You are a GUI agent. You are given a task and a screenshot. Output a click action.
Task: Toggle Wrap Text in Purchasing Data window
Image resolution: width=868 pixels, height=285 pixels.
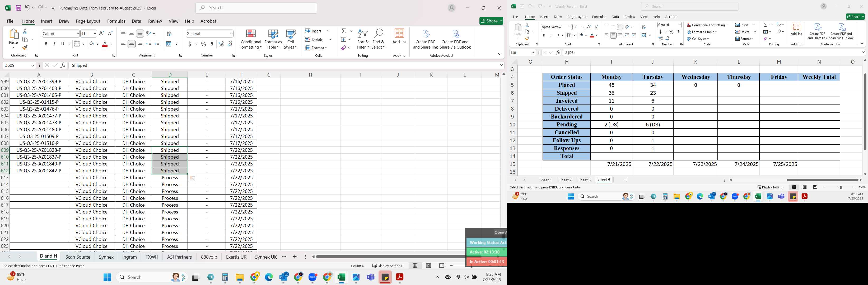(169, 34)
